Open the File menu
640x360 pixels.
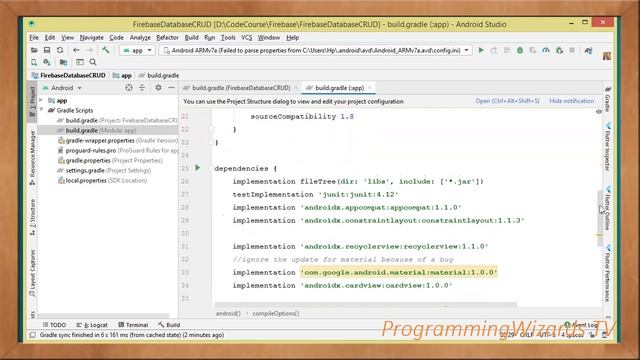point(34,38)
